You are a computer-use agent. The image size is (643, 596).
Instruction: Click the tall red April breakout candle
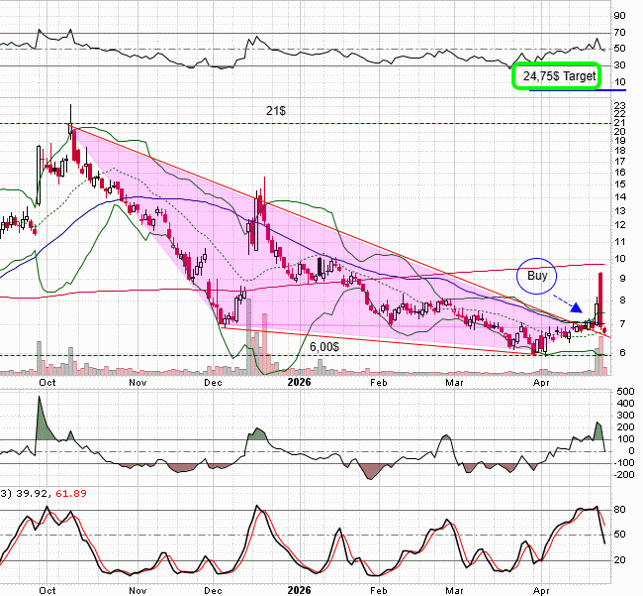599,297
